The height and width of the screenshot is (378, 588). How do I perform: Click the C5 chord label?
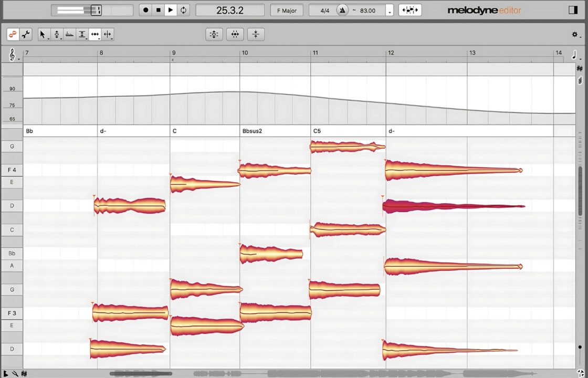[317, 131]
